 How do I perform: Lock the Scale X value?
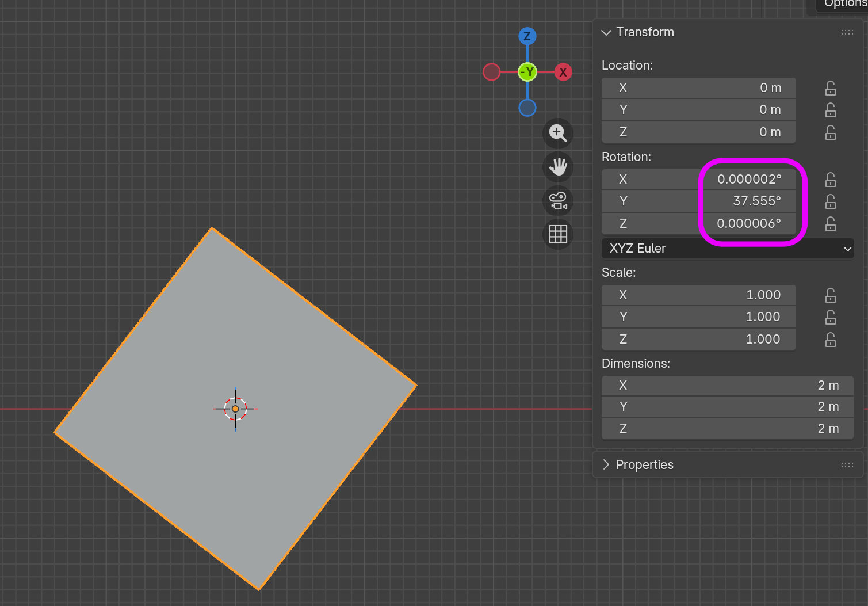[x=831, y=295]
